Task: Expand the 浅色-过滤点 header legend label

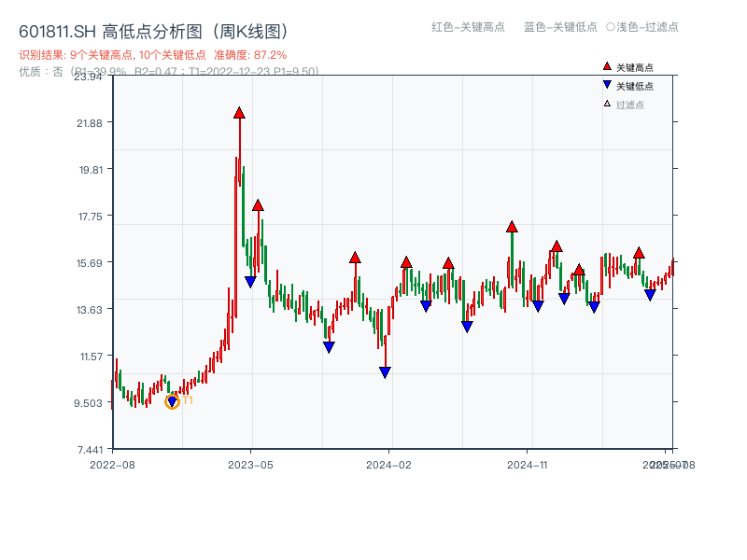Action: tap(646, 28)
